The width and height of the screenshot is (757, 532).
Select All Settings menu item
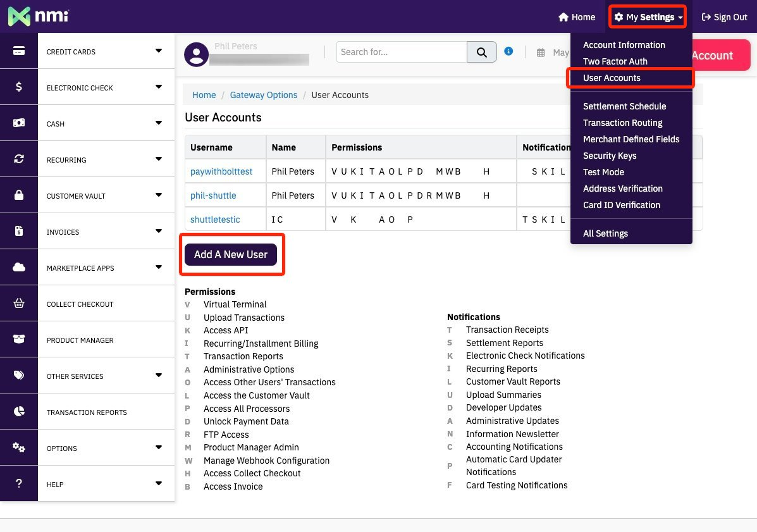[x=605, y=233]
